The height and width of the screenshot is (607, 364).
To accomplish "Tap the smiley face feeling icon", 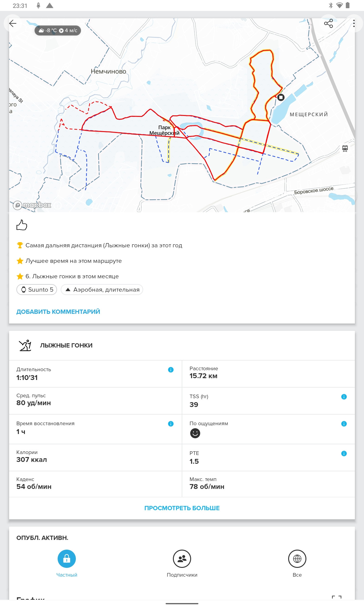I will coord(195,433).
